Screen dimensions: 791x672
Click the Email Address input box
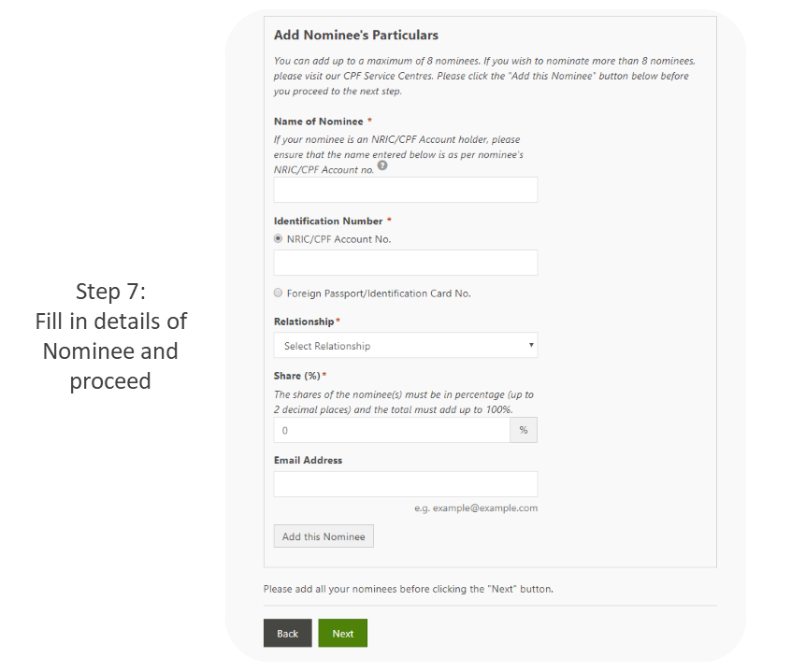point(406,484)
